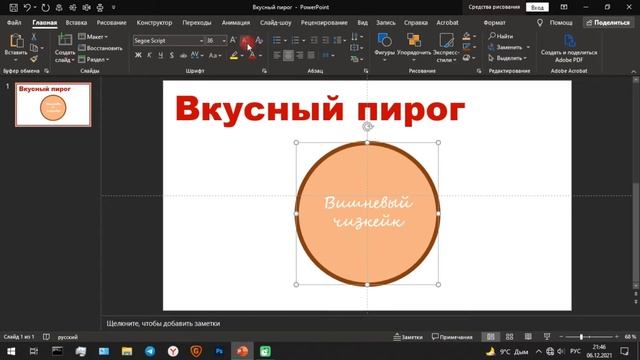
Task: Center-align the text
Action: click(288, 55)
